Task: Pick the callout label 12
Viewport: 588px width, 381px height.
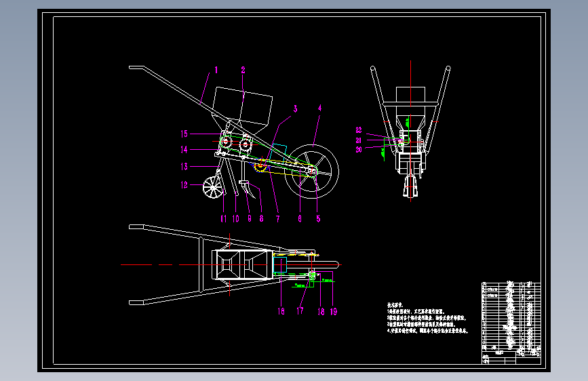Action: 184,185
